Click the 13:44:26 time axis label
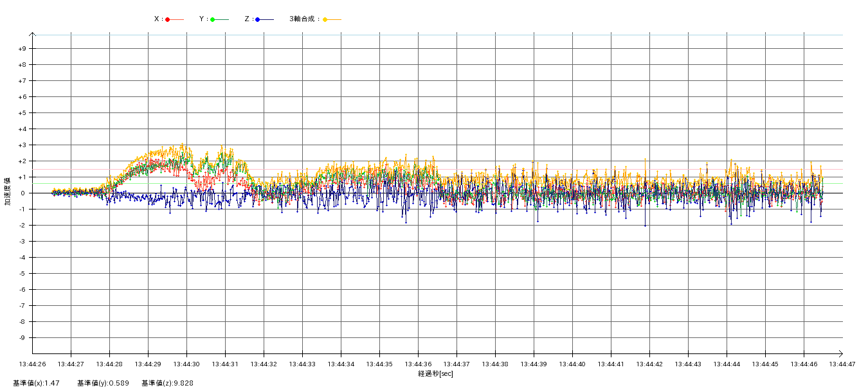The height and width of the screenshot is (392, 868). [32, 364]
